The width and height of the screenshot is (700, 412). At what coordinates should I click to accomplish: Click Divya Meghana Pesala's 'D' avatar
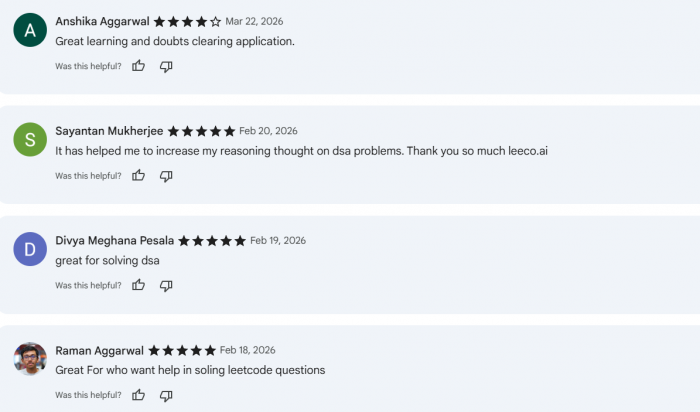pos(30,249)
